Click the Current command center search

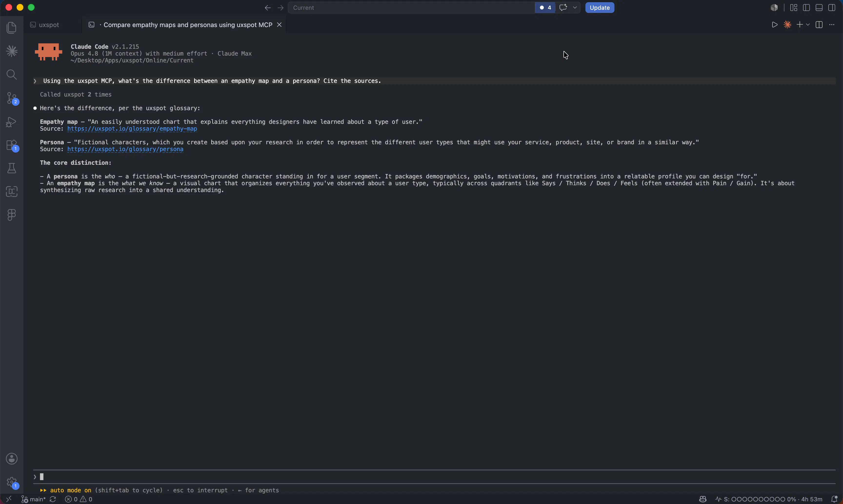pyautogui.click(x=411, y=8)
